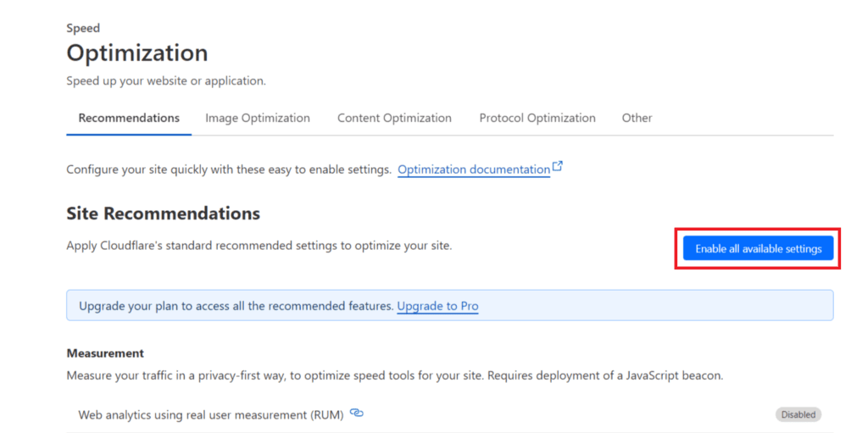Click the Disabled status badge for RUM

pos(798,414)
